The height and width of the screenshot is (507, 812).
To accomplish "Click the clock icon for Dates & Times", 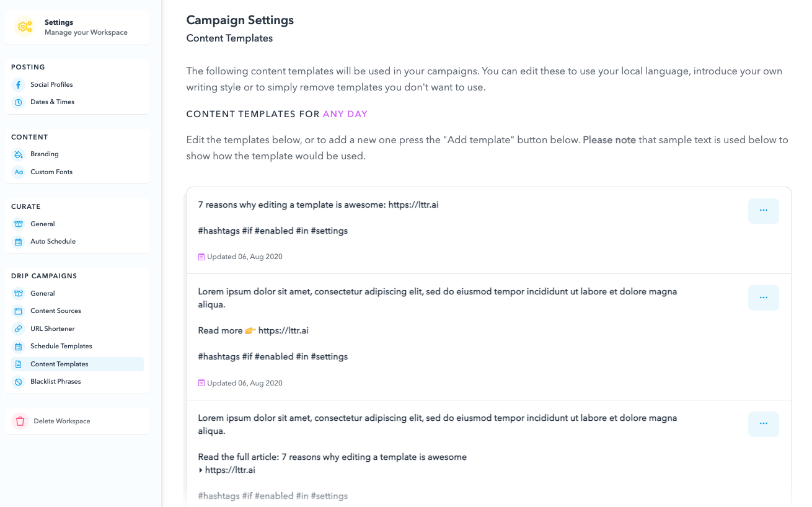I will click(x=19, y=102).
